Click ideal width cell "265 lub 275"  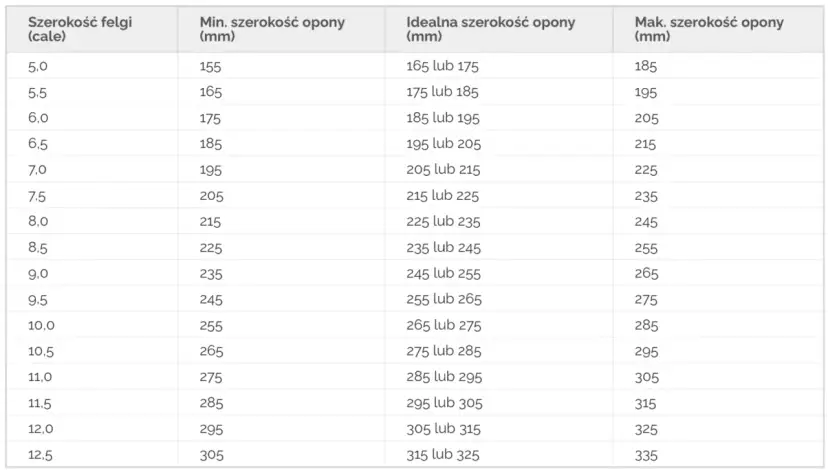coord(443,325)
